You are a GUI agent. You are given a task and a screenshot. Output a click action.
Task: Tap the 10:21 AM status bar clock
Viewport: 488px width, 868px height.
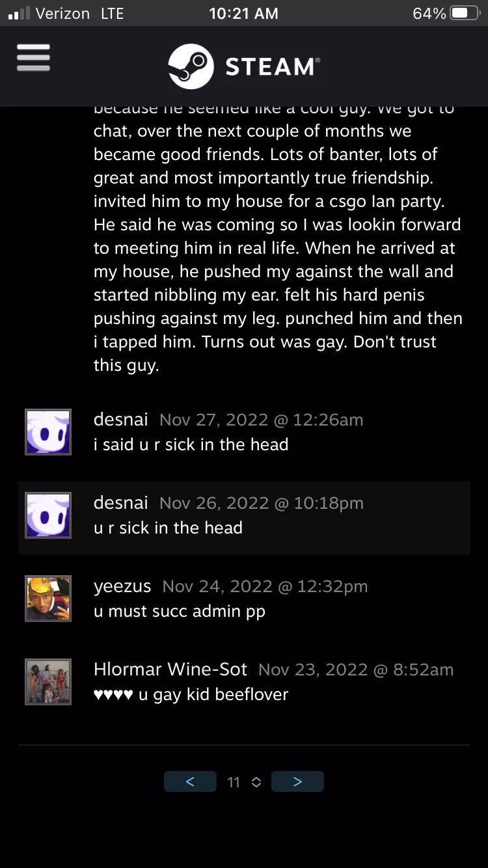click(x=243, y=14)
